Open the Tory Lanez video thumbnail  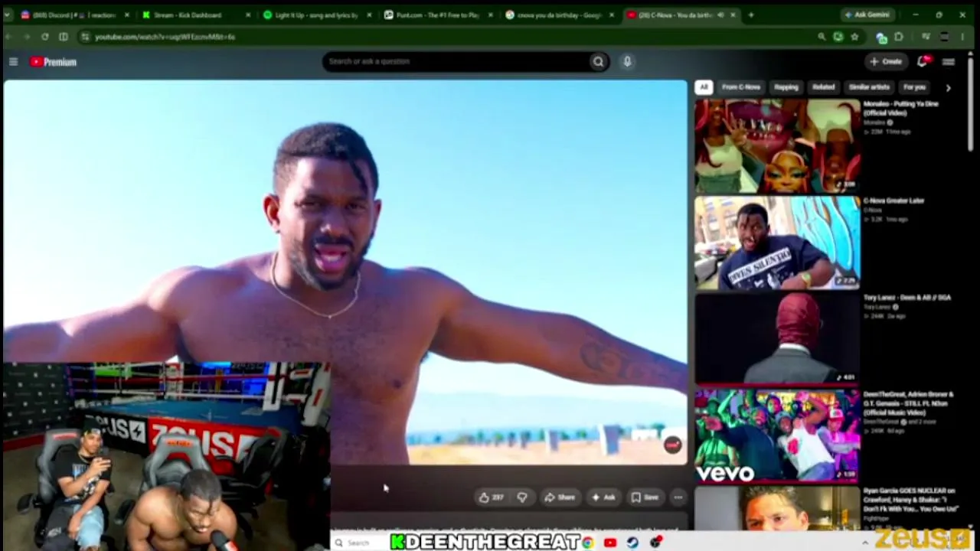(777, 339)
